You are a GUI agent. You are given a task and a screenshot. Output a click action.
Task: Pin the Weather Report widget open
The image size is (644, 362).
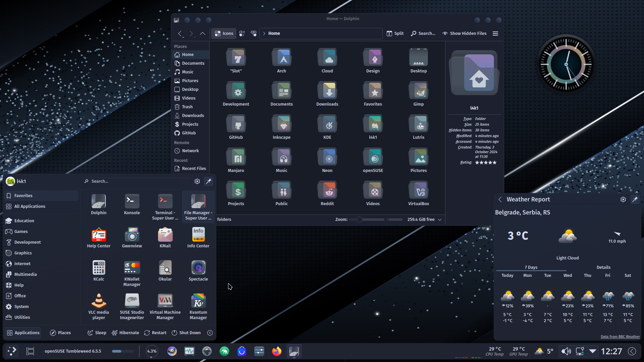tap(635, 199)
